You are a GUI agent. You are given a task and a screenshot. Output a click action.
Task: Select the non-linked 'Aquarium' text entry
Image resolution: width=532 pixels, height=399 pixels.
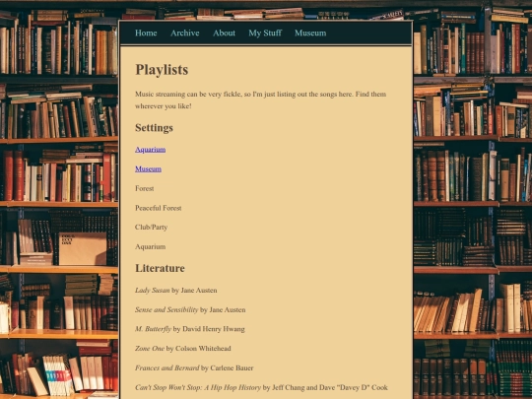pos(151,246)
